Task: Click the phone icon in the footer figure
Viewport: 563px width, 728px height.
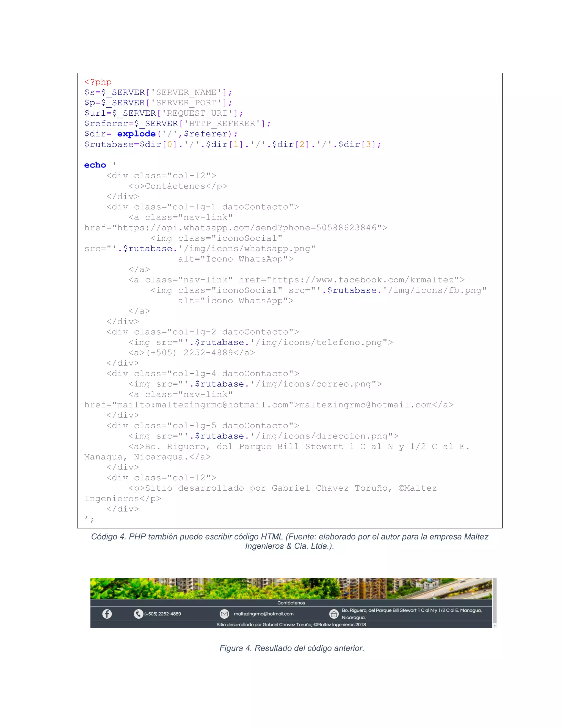Action: 139,614
